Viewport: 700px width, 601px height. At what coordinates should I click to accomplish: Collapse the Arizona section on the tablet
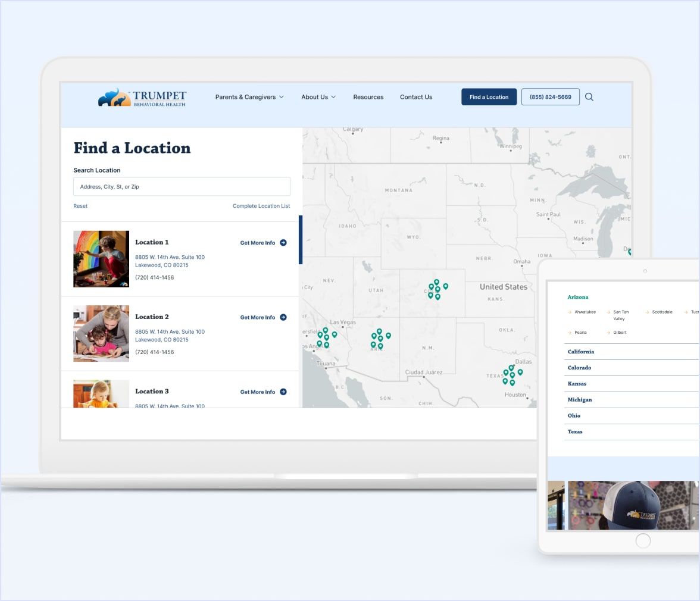[x=577, y=297]
